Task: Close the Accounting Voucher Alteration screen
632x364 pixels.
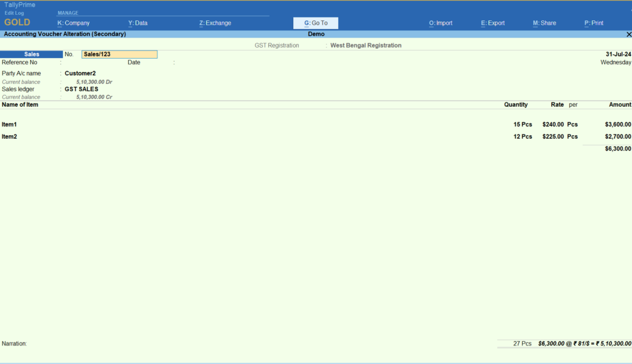Action: click(629, 34)
